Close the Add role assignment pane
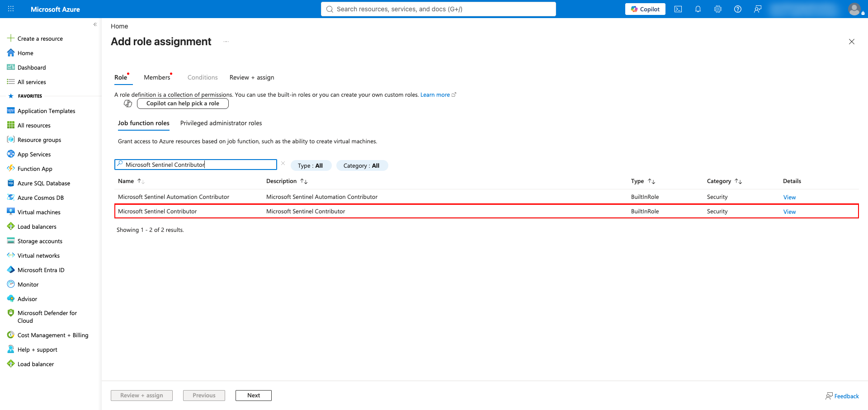Image resolution: width=868 pixels, height=410 pixels. (852, 42)
